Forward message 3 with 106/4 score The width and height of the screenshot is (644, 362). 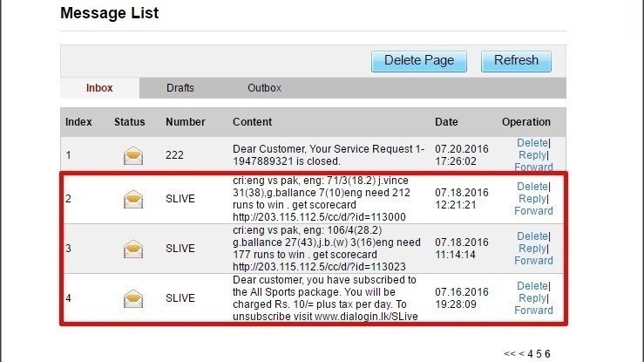click(533, 261)
